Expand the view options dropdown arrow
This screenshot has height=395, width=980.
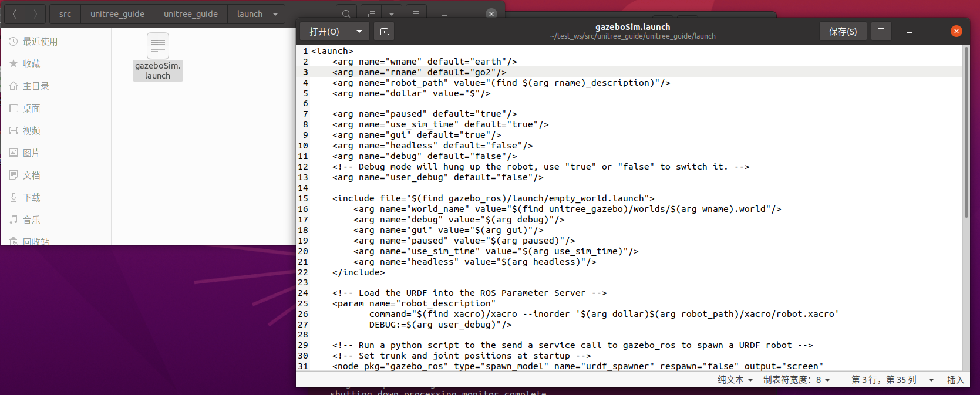click(x=392, y=14)
